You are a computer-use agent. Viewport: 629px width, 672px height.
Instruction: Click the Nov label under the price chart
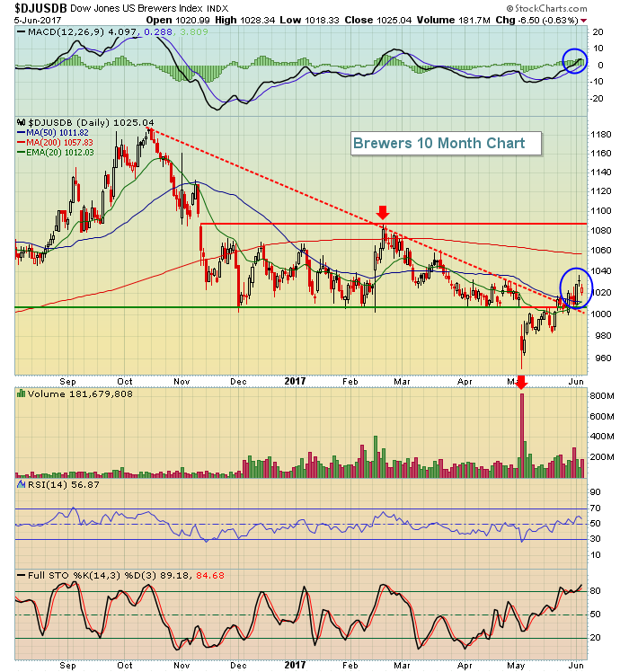tap(182, 382)
